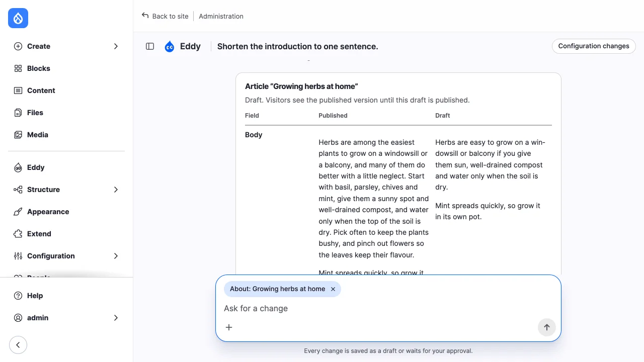Toggle the conversation sidebar panel
Screen dimensions: 644x362
coord(150,46)
